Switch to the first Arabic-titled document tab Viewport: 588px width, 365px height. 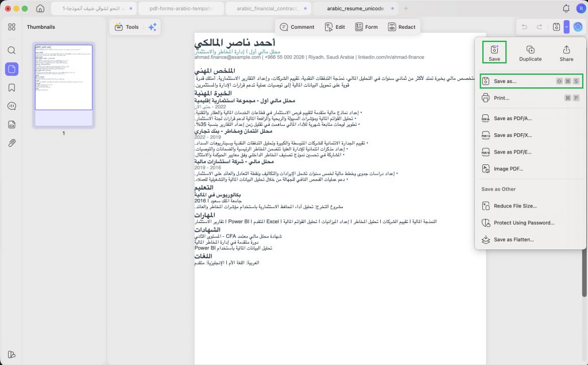click(94, 8)
